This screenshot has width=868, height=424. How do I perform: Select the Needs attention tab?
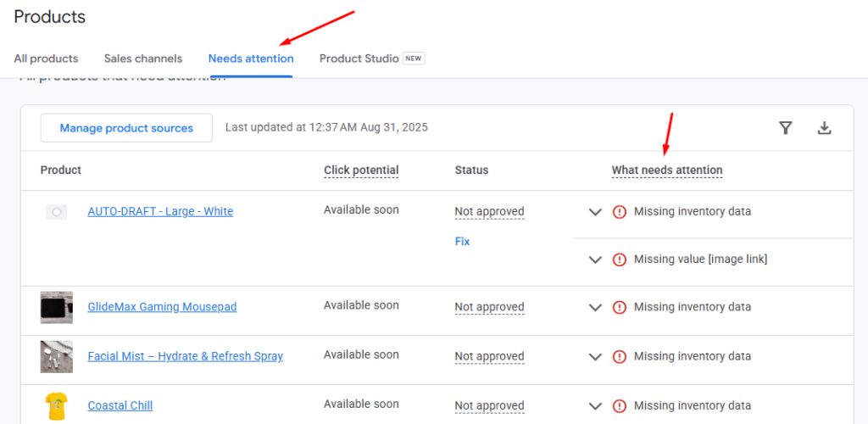click(251, 59)
